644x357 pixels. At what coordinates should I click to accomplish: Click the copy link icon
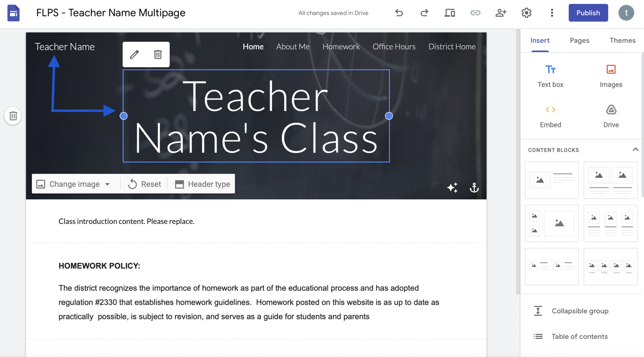pyautogui.click(x=475, y=13)
